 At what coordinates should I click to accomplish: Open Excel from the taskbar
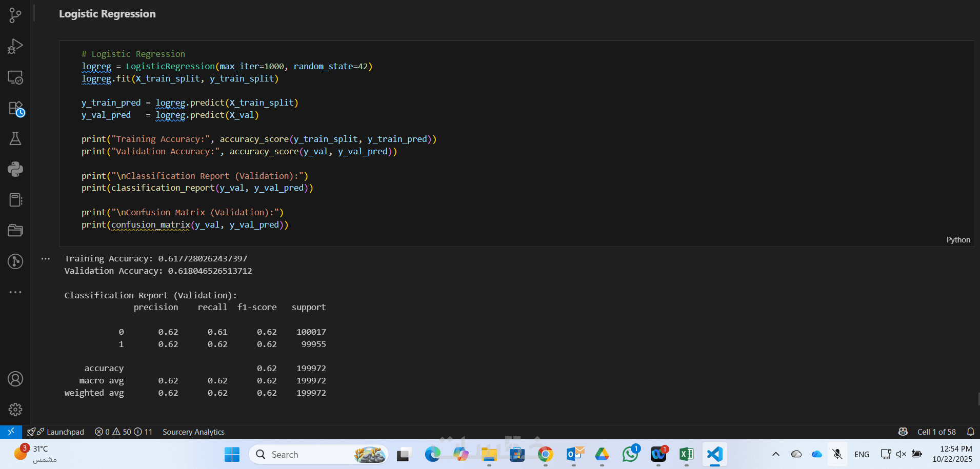pyautogui.click(x=686, y=454)
